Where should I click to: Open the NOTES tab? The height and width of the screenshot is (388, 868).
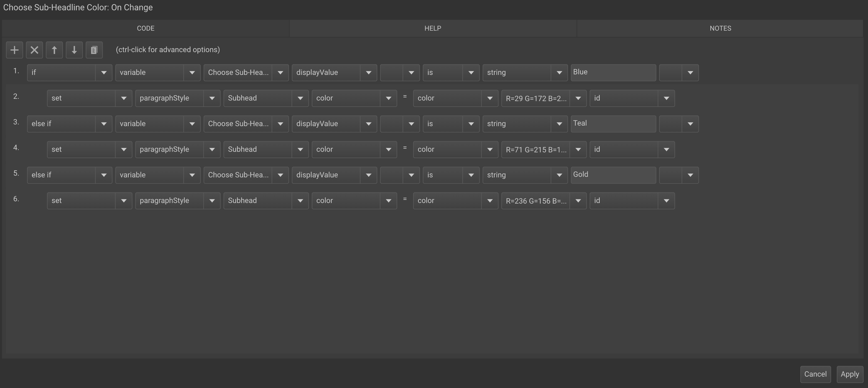tap(720, 28)
